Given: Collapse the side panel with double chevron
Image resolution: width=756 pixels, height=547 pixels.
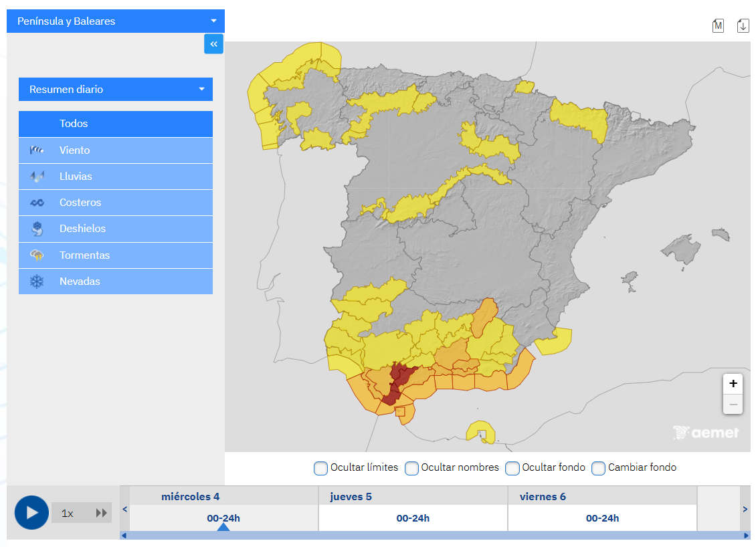Looking at the screenshot, I should coord(214,44).
